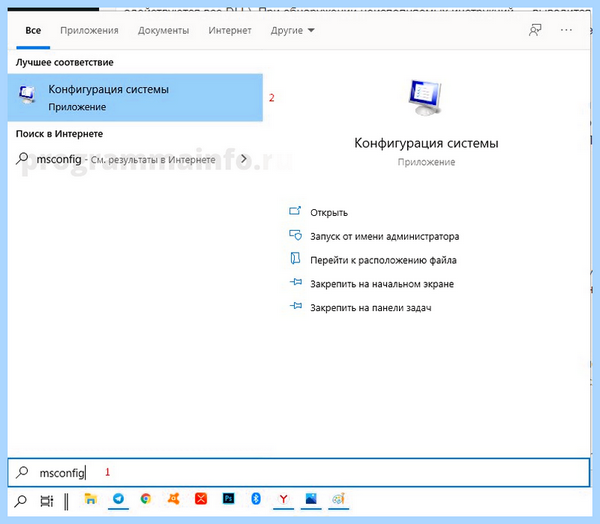The width and height of the screenshot is (600, 524).
Task: Open Avast antivirus from the taskbar
Action: 173,499
